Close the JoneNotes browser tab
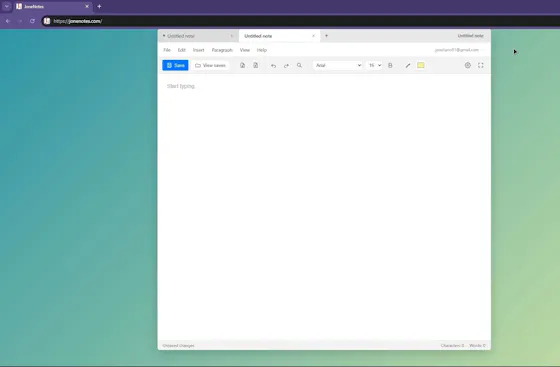Image resolution: width=560 pixels, height=367 pixels. [x=87, y=6]
